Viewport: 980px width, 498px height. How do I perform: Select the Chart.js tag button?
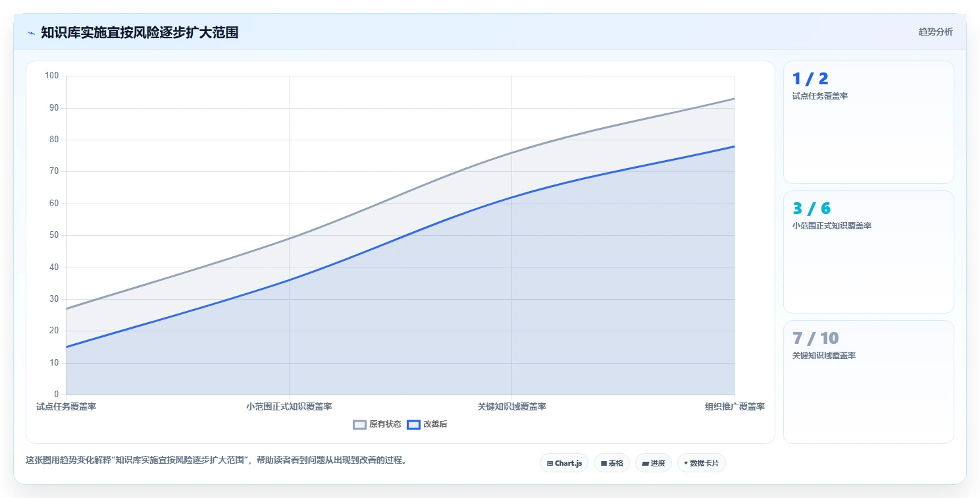point(564,463)
